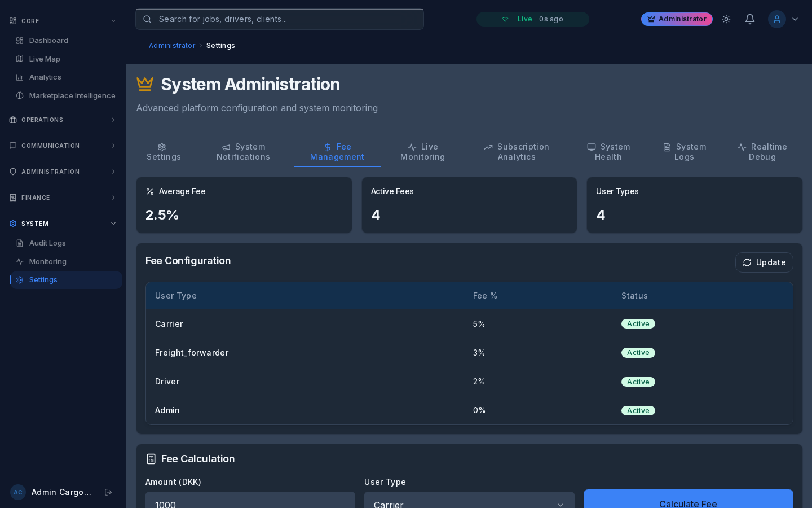812x508 pixels.
Task: Open Monitoring under System section
Action: click(48, 262)
